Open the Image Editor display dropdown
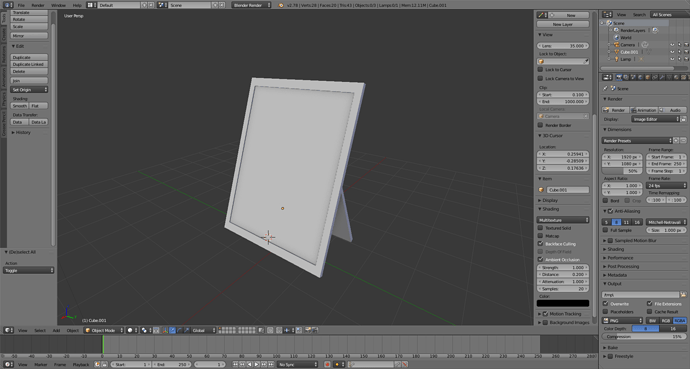 pos(656,119)
